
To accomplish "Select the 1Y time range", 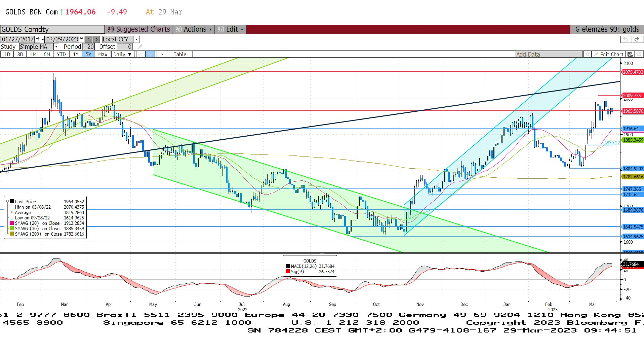I will pos(76,54).
